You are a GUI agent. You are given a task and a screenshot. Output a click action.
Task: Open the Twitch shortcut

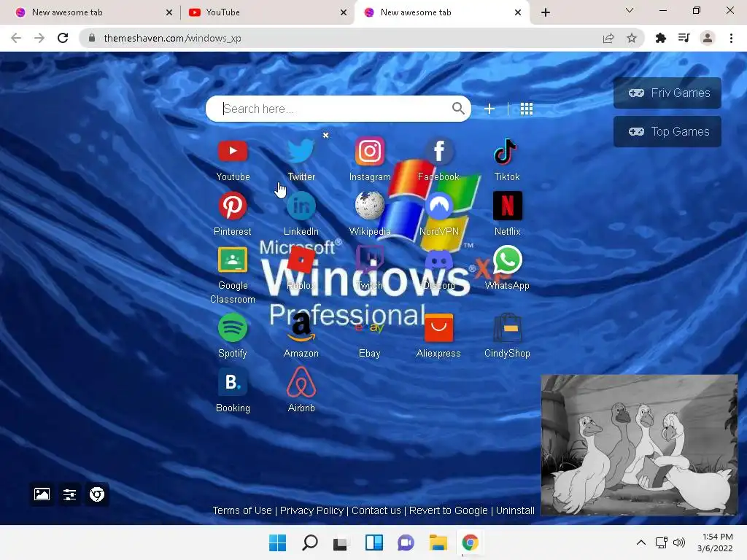coord(370,260)
